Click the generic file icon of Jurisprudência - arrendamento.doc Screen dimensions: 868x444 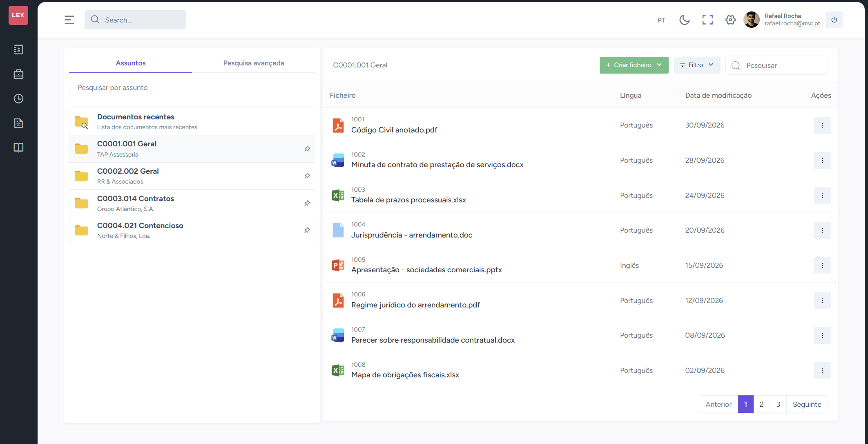(338, 230)
